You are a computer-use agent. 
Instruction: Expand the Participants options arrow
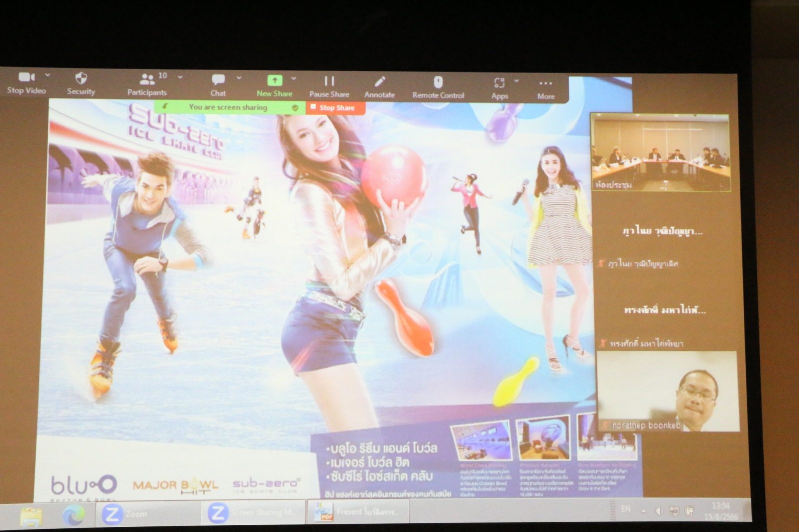[180, 77]
